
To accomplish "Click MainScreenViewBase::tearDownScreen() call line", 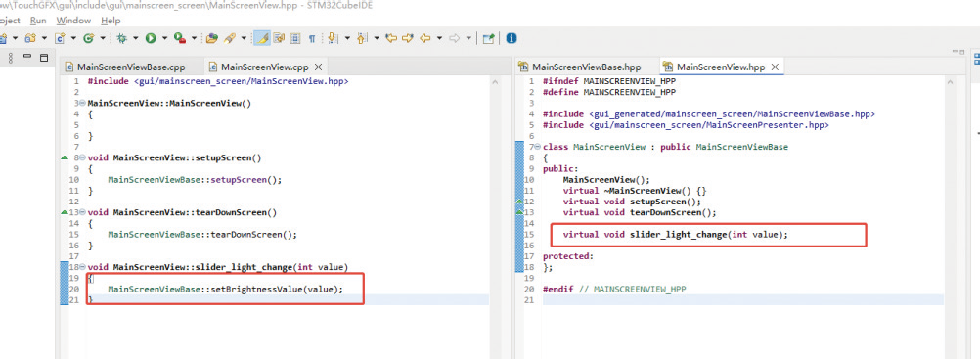I will [x=201, y=235].
